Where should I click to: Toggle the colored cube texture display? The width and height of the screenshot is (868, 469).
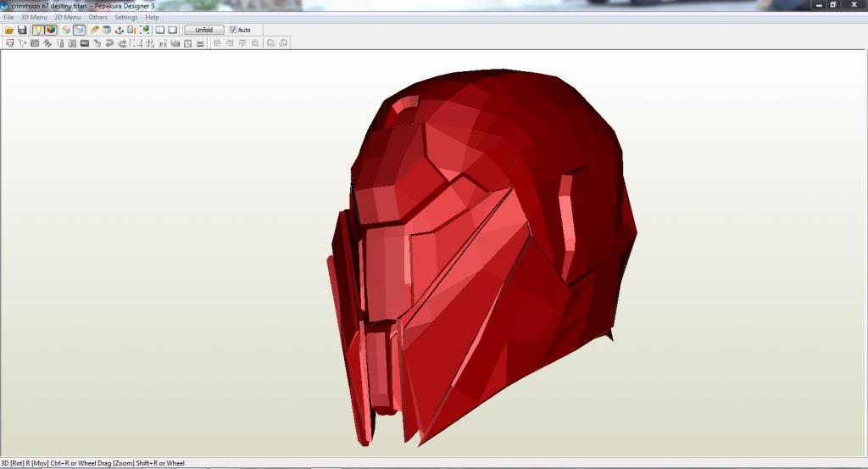pos(50,30)
